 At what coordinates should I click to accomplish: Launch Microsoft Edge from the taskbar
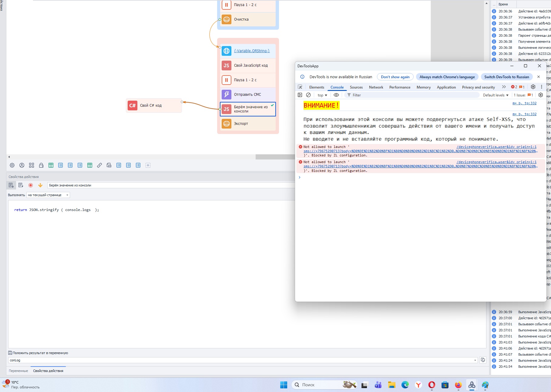(405, 385)
